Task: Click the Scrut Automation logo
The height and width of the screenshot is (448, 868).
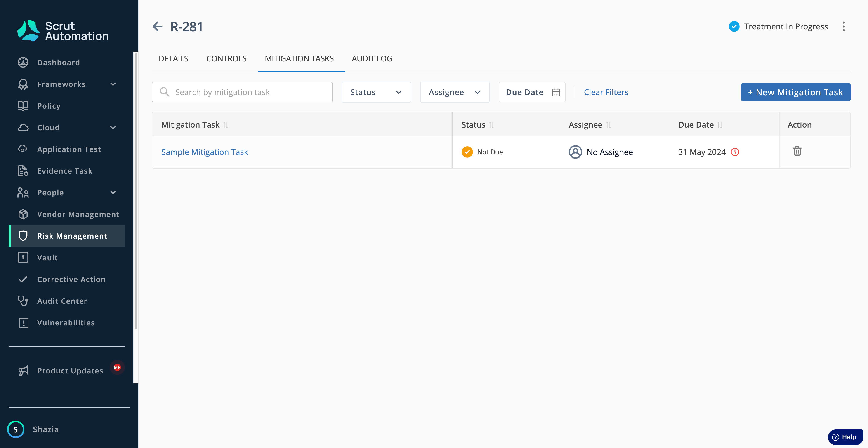Action: pyautogui.click(x=63, y=31)
